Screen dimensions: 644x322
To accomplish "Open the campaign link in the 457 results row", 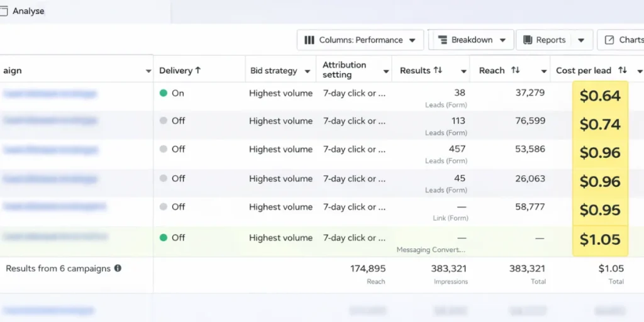I will [x=50, y=150].
